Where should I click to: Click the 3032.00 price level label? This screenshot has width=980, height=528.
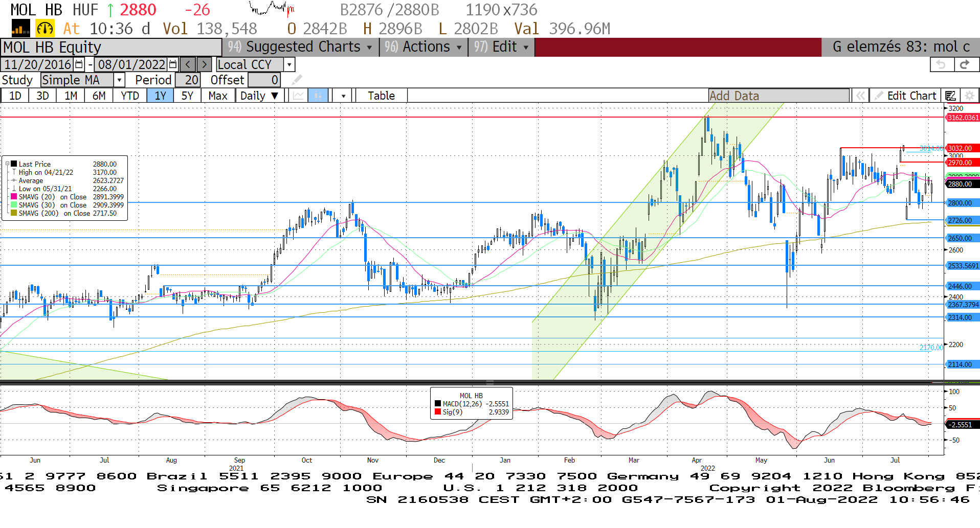[x=963, y=148]
